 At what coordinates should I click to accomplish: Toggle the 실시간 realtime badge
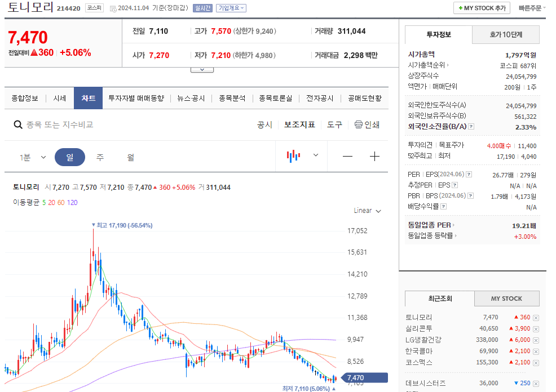point(202,8)
